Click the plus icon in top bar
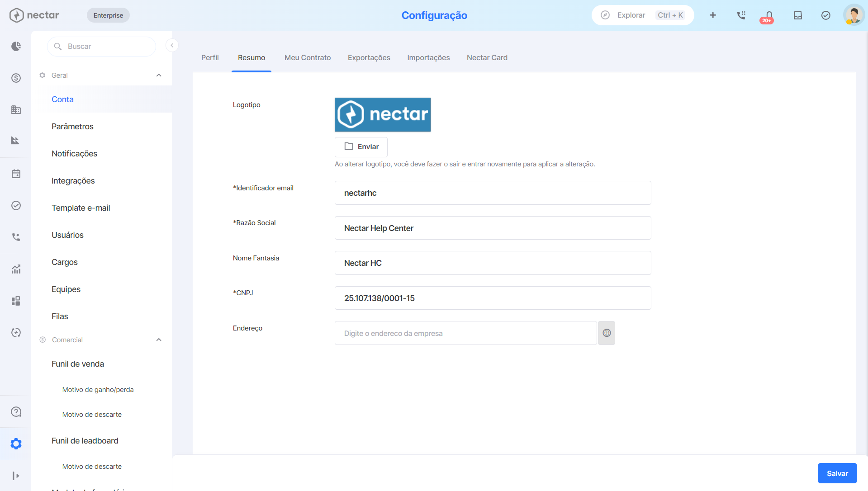This screenshot has width=868, height=491. pyautogui.click(x=713, y=15)
